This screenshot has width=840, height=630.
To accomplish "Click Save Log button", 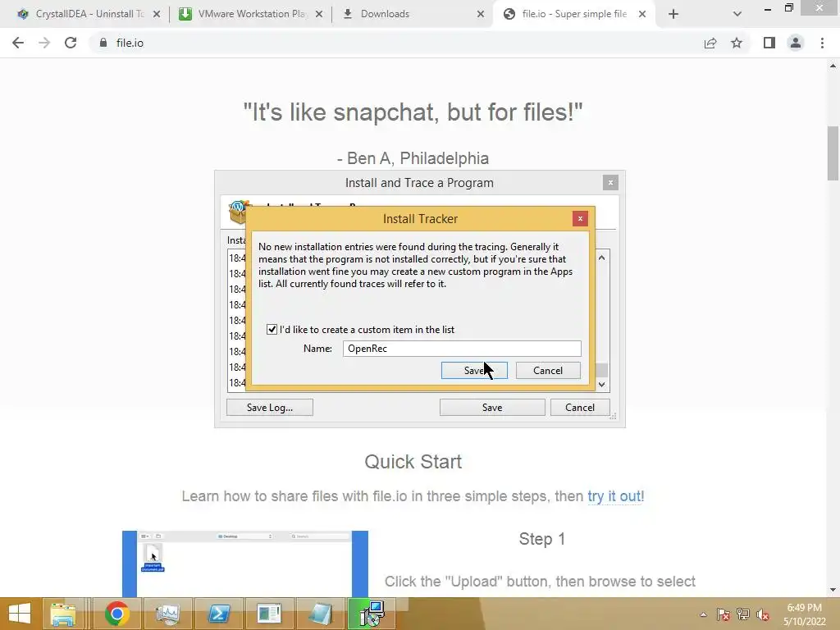I will click(269, 408).
